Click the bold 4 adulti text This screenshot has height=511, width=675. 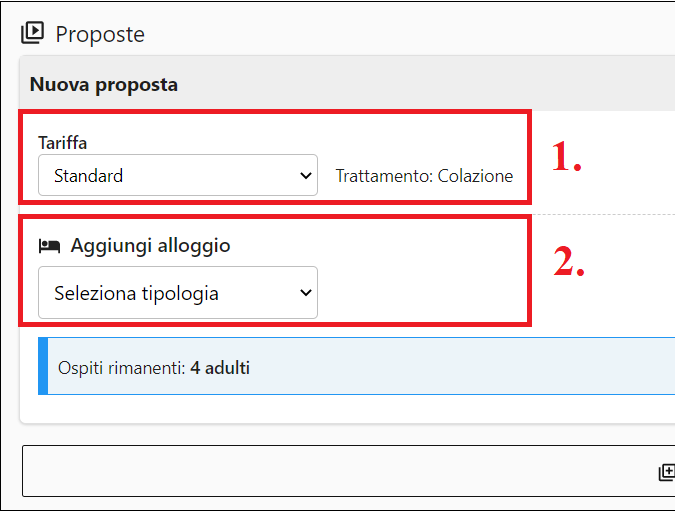tap(220, 368)
